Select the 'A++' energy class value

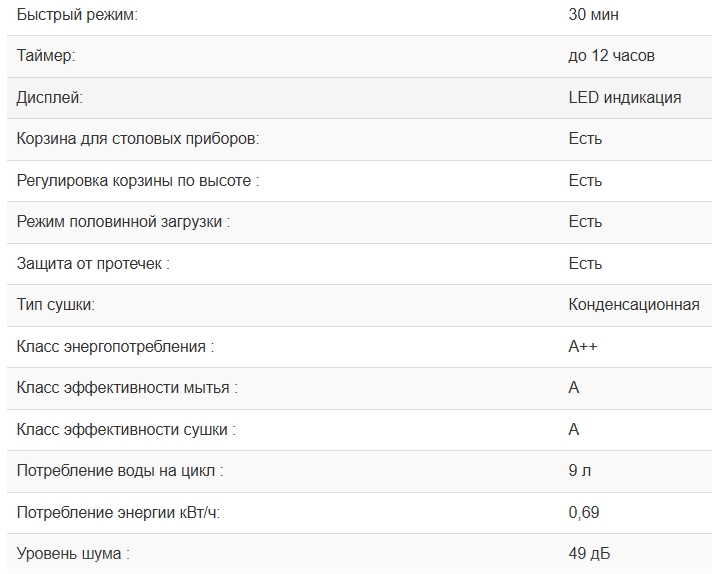click(x=584, y=347)
